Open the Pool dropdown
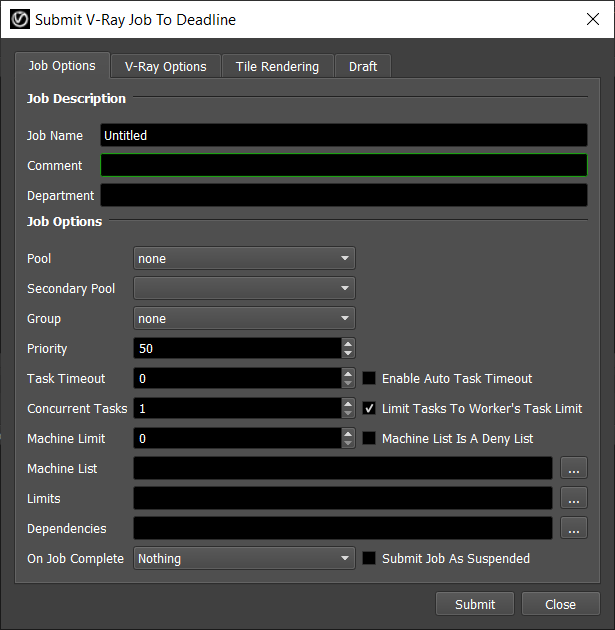 pos(244,259)
